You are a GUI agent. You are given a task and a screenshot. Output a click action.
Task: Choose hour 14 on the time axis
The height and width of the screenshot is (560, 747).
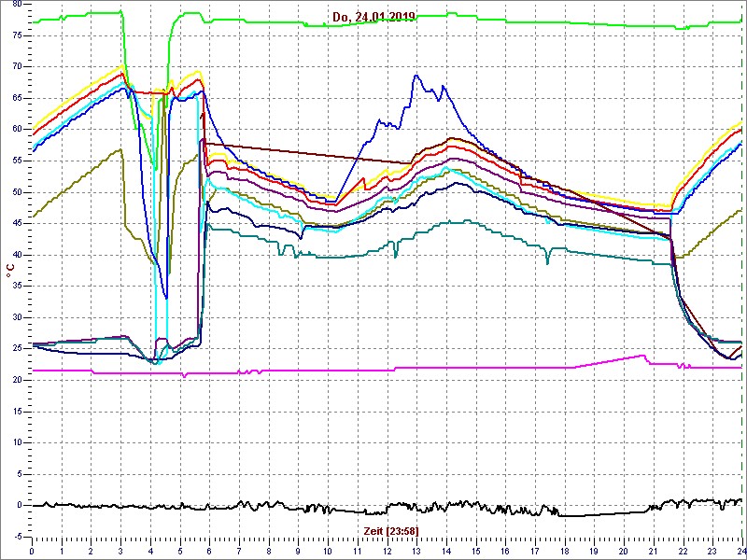coord(445,551)
